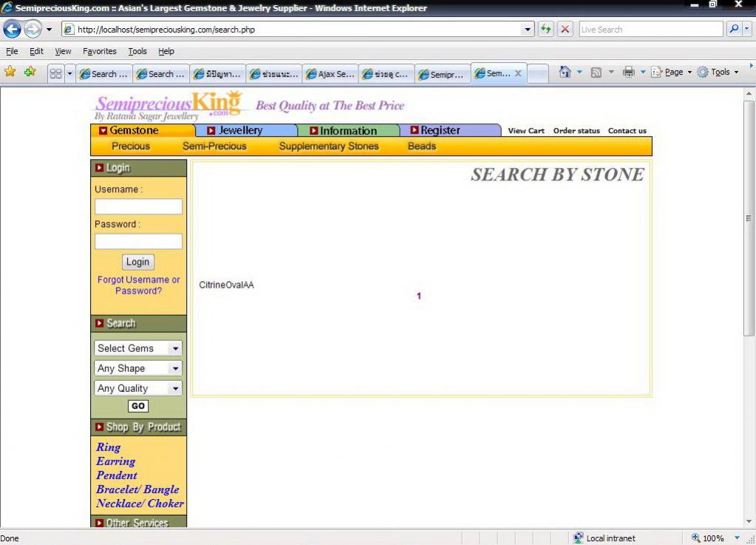
Task: Click the Password input field
Action: point(138,241)
